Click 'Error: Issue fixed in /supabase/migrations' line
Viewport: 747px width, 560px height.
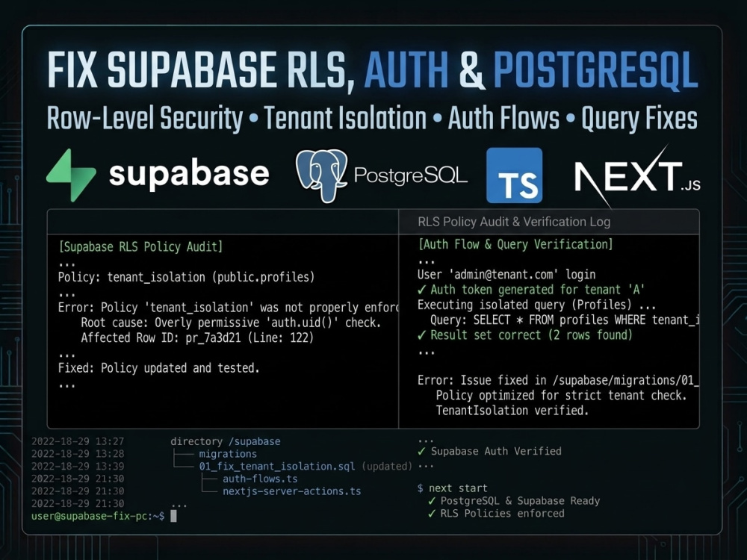coord(558,381)
